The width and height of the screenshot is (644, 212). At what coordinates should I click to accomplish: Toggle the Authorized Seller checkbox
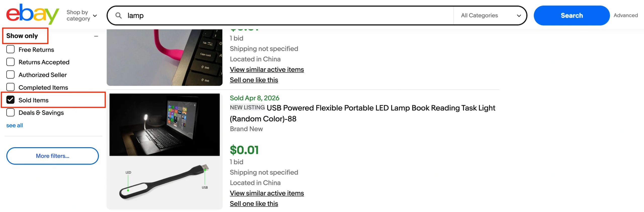pos(11,75)
